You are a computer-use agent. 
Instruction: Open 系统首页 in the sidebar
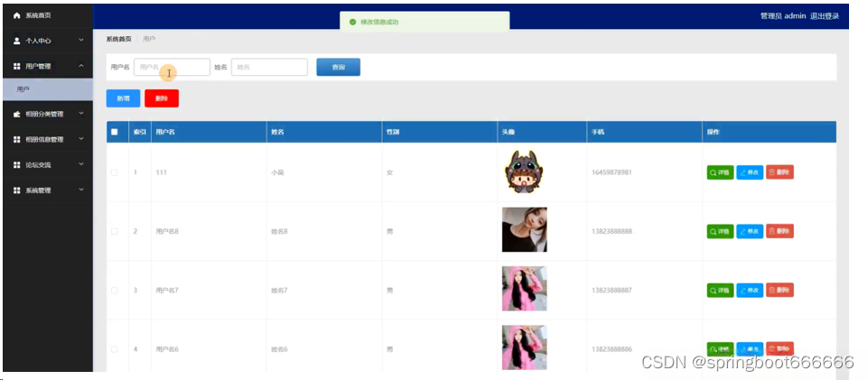click(48, 16)
